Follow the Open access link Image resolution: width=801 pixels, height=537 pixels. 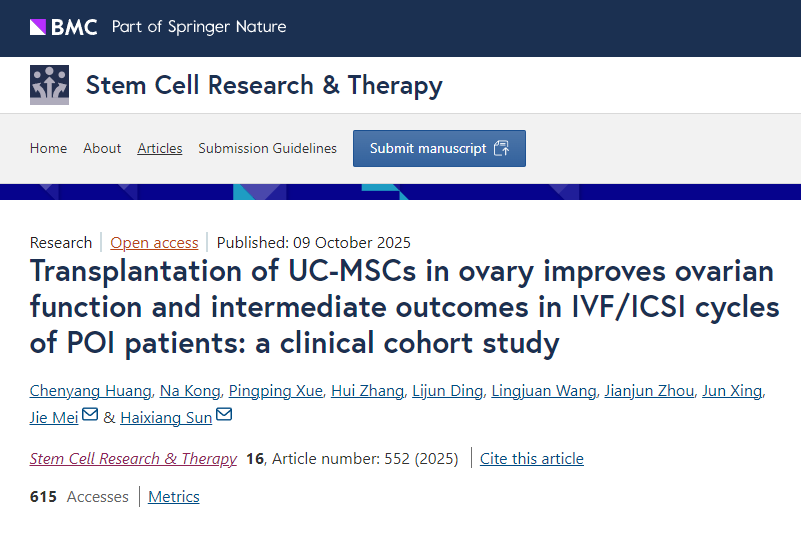154,242
